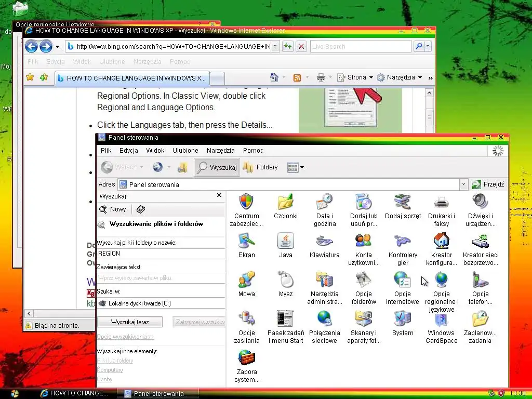
Task: Open Centrum zabezpieczeń in Control Panel
Action: [x=246, y=209]
